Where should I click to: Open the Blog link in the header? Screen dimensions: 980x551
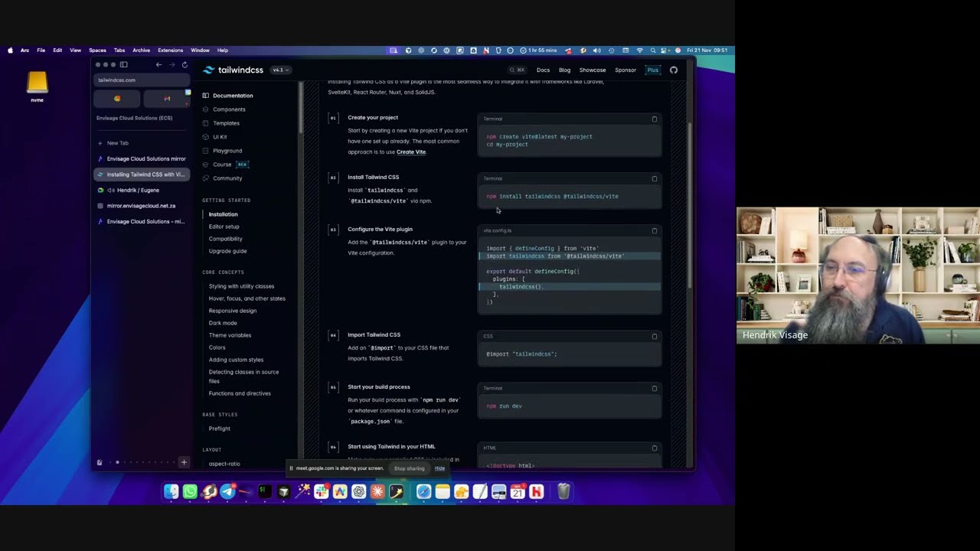coord(564,70)
